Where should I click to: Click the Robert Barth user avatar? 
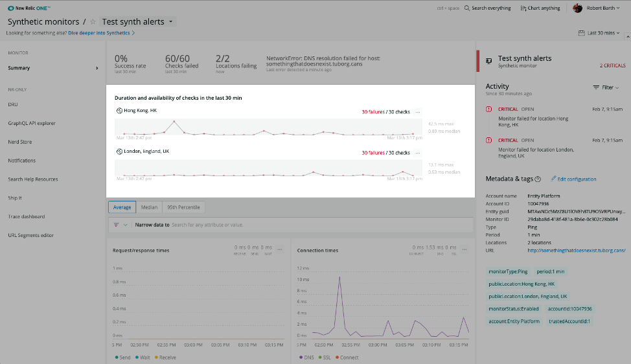coord(577,8)
